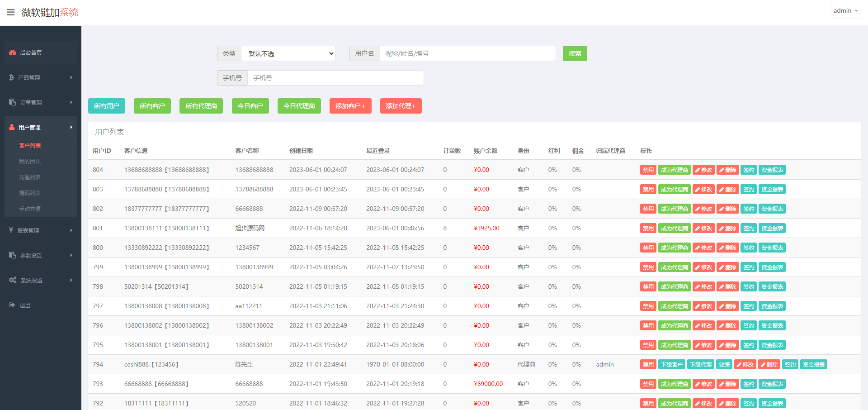This screenshot has width=868, height=410.
Task: Click the 用户名 search input field
Action: [x=467, y=53]
